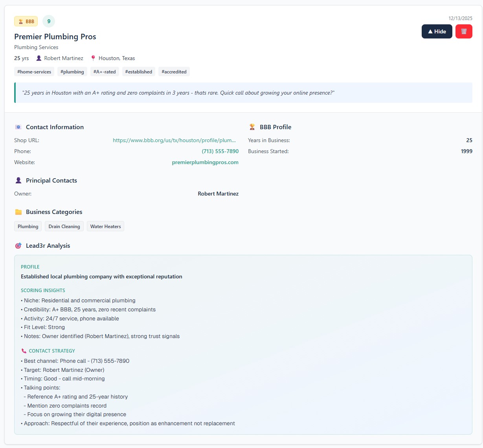Click the Contact Information section icon
The height and width of the screenshot is (448, 483).
click(x=18, y=127)
